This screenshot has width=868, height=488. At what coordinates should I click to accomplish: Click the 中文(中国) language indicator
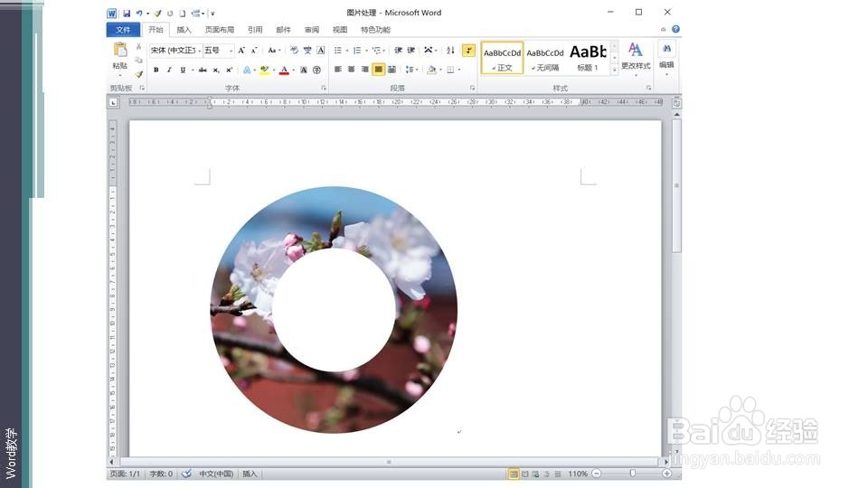(x=216, y=474)
